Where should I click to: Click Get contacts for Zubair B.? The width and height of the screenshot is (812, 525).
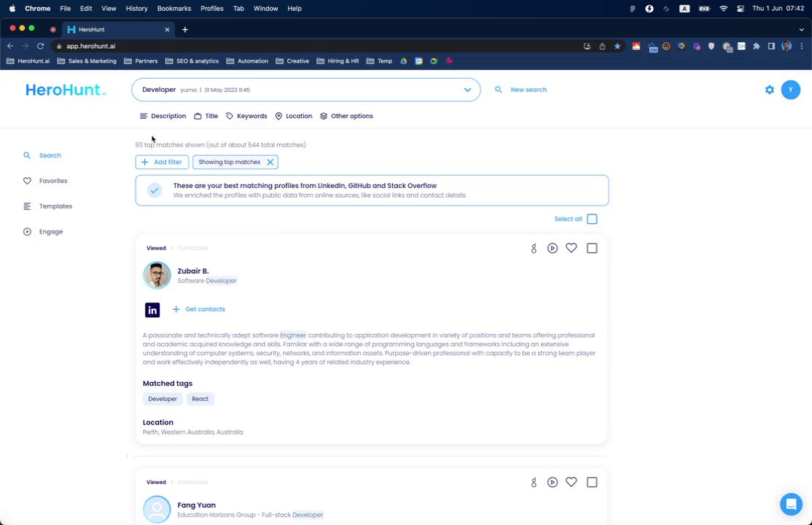[199, 309]
